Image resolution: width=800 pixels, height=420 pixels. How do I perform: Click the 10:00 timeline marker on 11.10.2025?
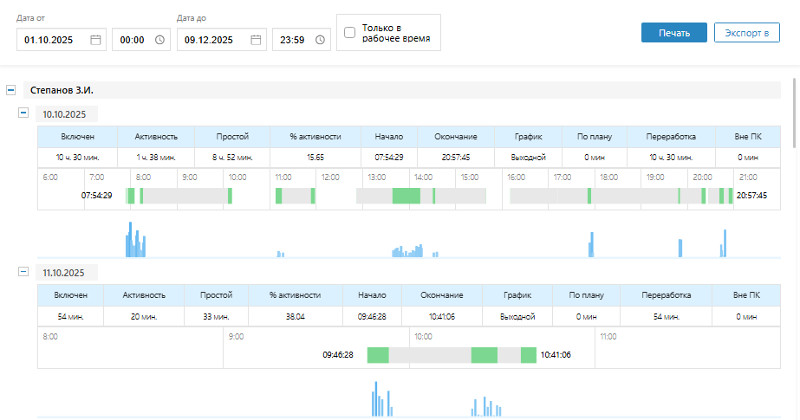pos(422,336)
